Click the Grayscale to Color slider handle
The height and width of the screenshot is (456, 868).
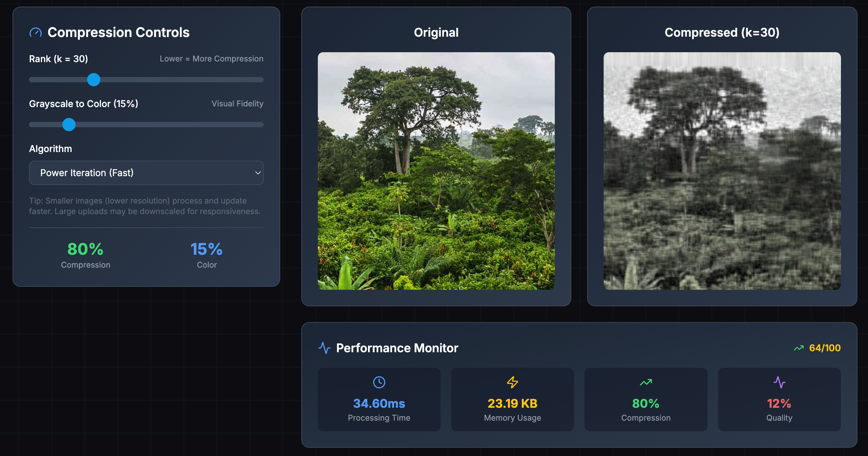(69, 125)
